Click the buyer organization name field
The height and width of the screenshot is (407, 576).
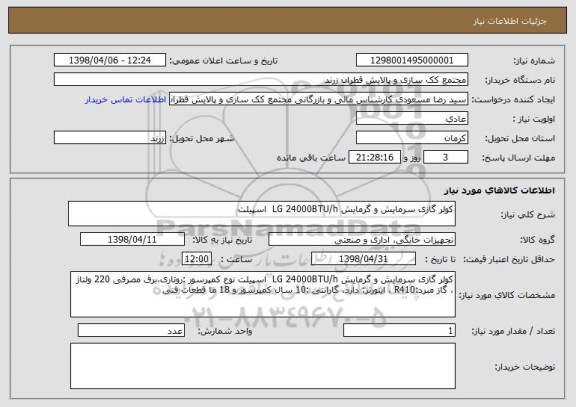pyautogui.click(x=261, y=80)
